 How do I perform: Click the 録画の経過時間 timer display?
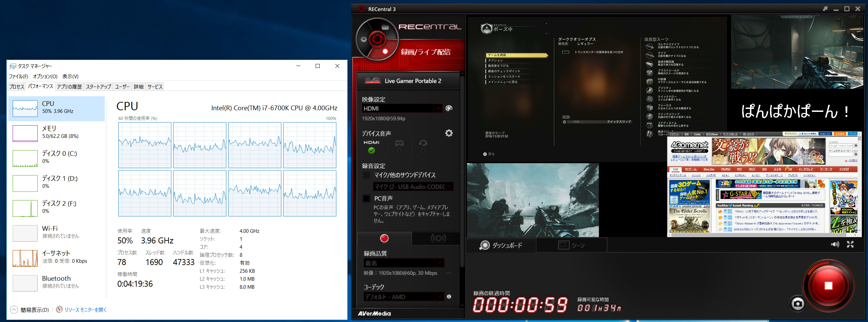pyautogui.click(x=520, y=304)
